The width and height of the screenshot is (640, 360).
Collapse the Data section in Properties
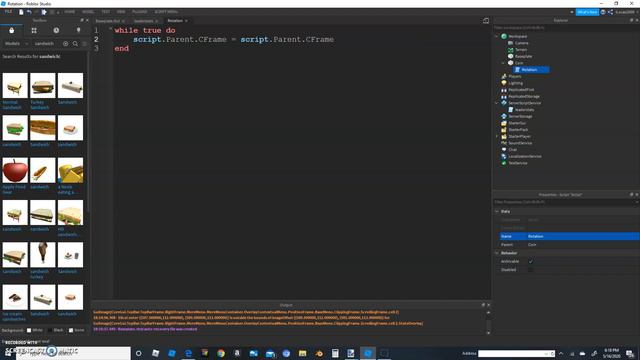tap(497, 211)
